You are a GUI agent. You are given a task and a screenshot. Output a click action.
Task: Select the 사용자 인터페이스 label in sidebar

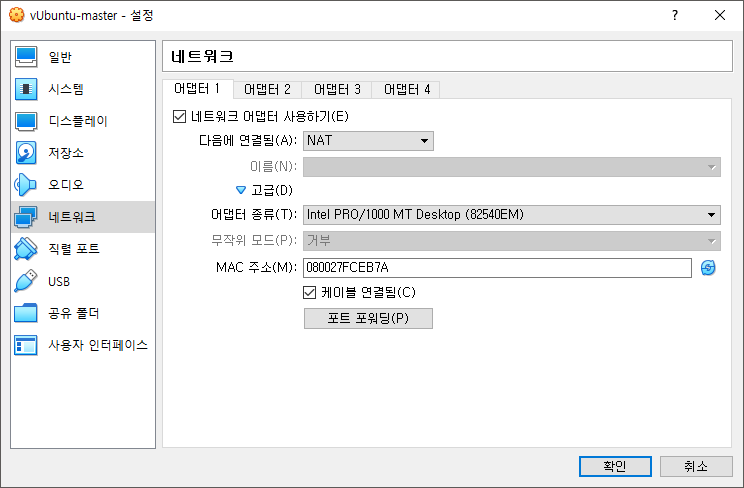click(98, 345)
